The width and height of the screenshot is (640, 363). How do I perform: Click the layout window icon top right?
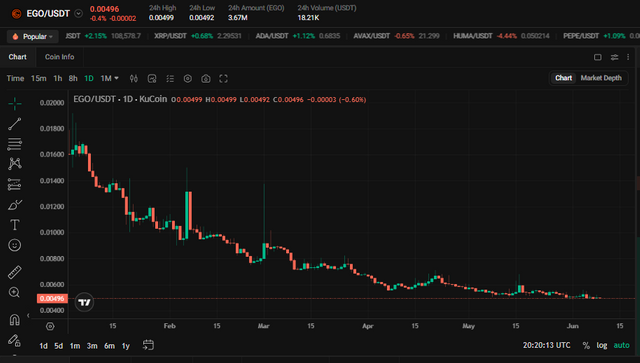[x=598, y=57]
